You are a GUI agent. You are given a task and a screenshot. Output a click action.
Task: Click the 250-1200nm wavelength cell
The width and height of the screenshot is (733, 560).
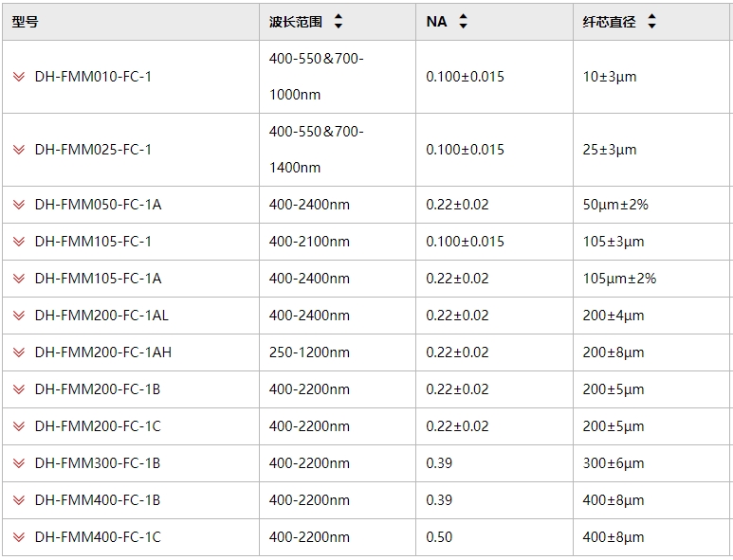click(x=338, y=352)
